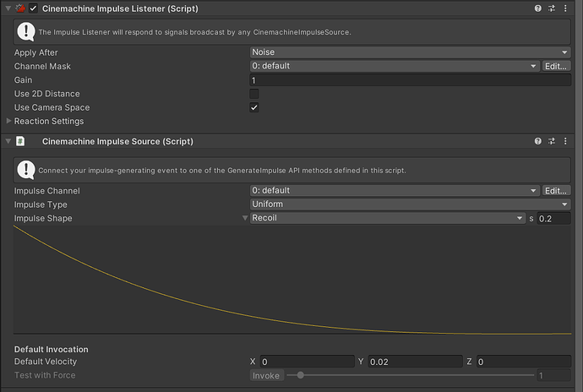Open presets for Impulse Listener component

pos(553,8)
